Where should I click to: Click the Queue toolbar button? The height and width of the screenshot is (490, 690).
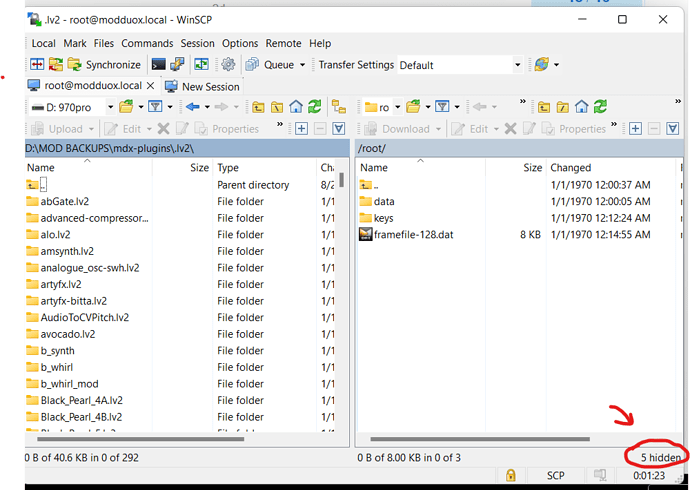pos(270,65)
